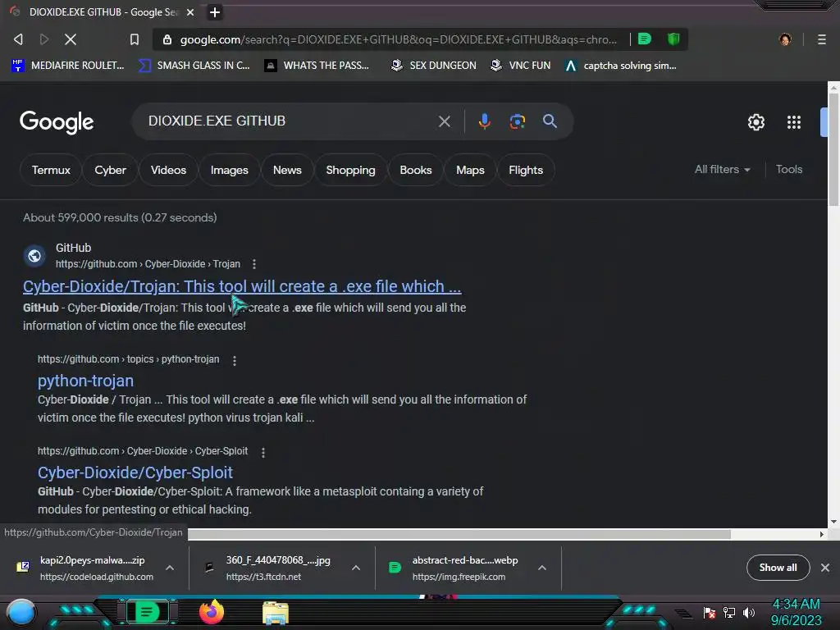
Task: Open the browser hamburger menu
Action: pyautogui.click(x=821, y=39)
